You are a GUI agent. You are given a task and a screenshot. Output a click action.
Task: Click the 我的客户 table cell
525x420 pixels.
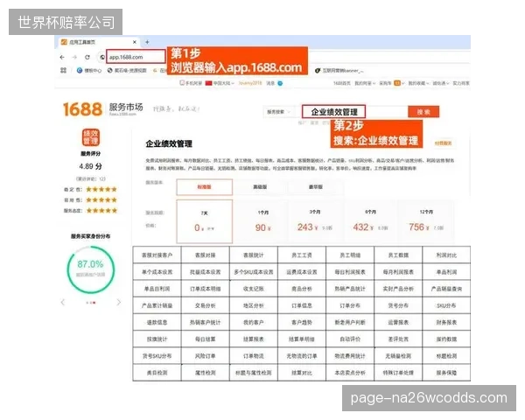pos(254,322)
